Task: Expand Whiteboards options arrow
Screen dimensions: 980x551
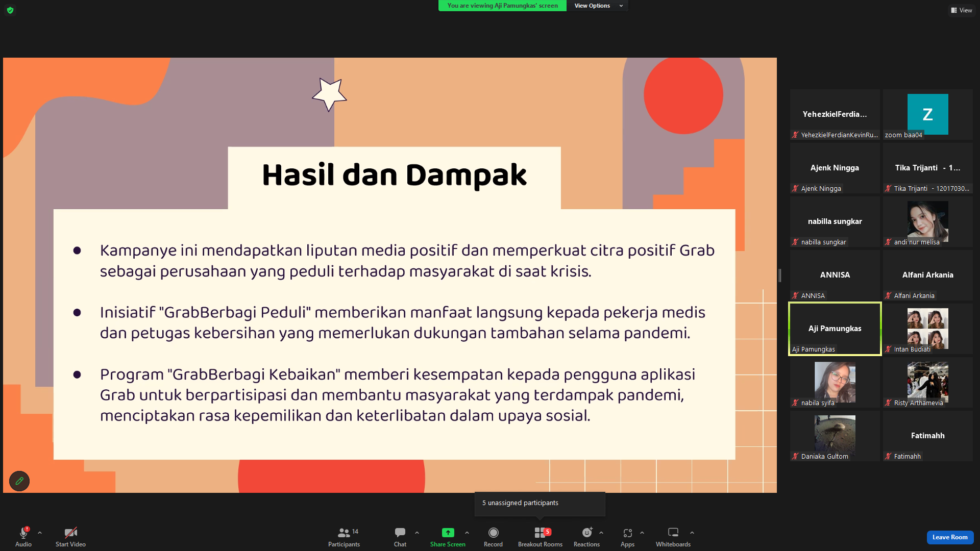Action: coord(692,533)
